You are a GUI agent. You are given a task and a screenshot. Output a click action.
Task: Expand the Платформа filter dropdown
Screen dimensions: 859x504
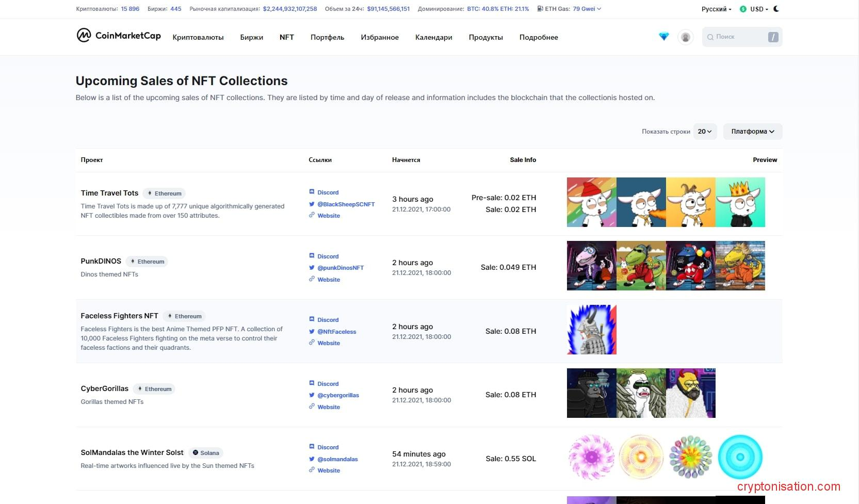click(x=752, y=132)
